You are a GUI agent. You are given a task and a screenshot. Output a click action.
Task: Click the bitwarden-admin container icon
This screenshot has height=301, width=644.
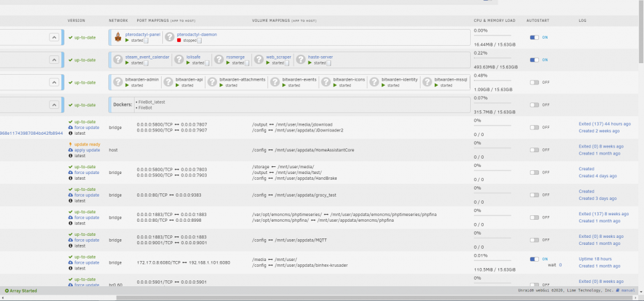118,83
